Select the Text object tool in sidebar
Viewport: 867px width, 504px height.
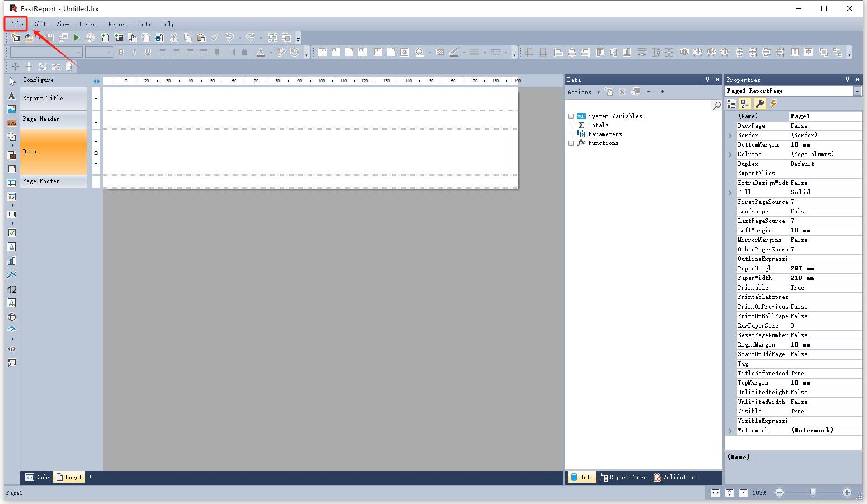coord(12,96)
